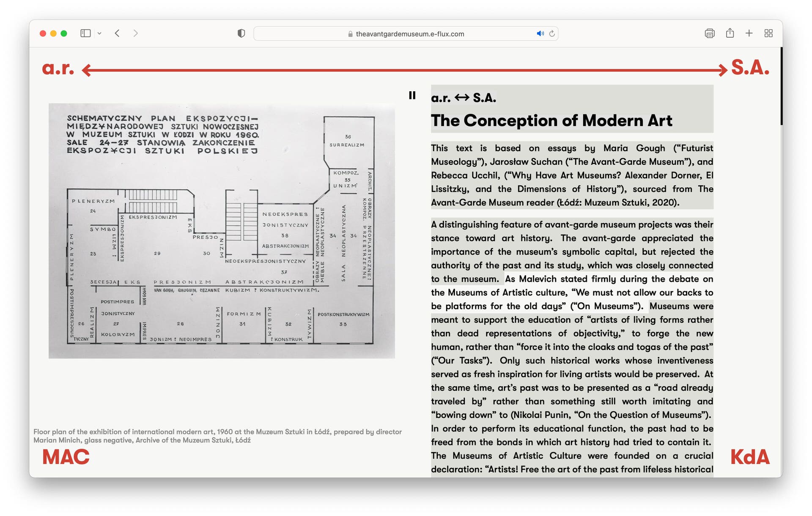The image size is (812, 516).
Task: Open the MAC corner link
Action: click(66, 457)
